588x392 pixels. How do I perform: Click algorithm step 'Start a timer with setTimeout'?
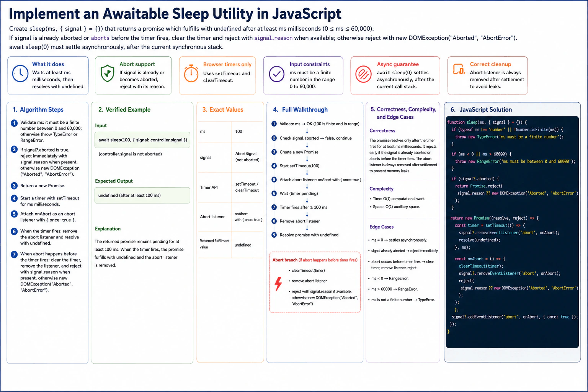[x=50, y=201]
